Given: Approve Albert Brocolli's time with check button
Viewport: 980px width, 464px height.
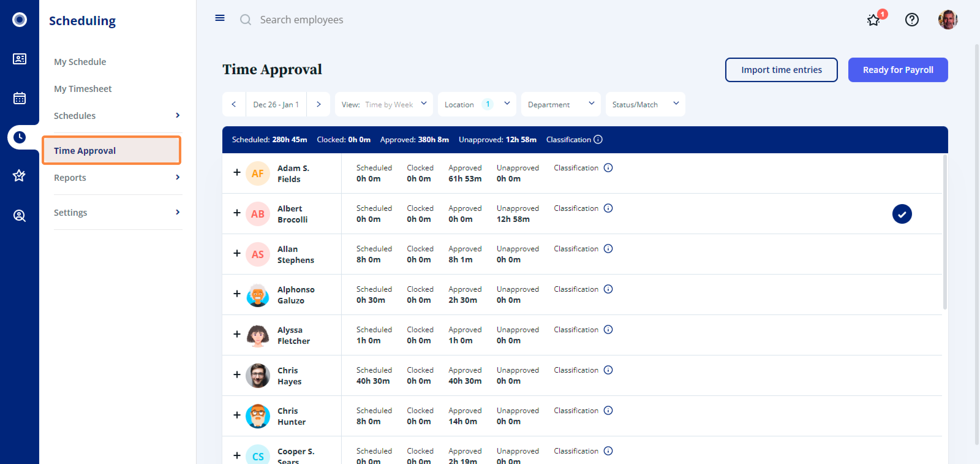Looking at the screenshot, I should [x=902, y=214].
